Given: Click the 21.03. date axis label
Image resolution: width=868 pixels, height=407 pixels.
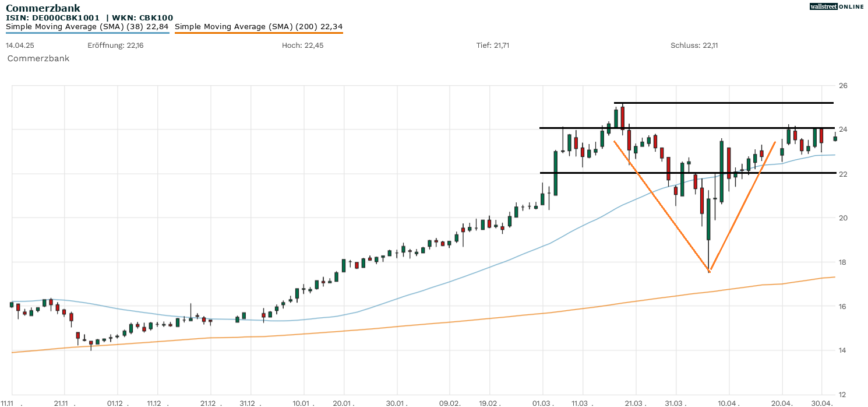Looking at the screenshot, I should coord(634,403).
